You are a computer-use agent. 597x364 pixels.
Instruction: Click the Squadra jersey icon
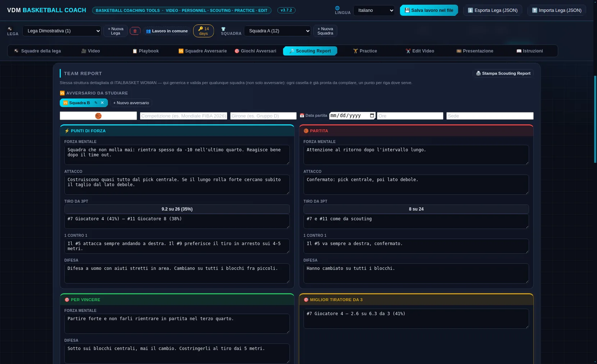pos(223,29)
